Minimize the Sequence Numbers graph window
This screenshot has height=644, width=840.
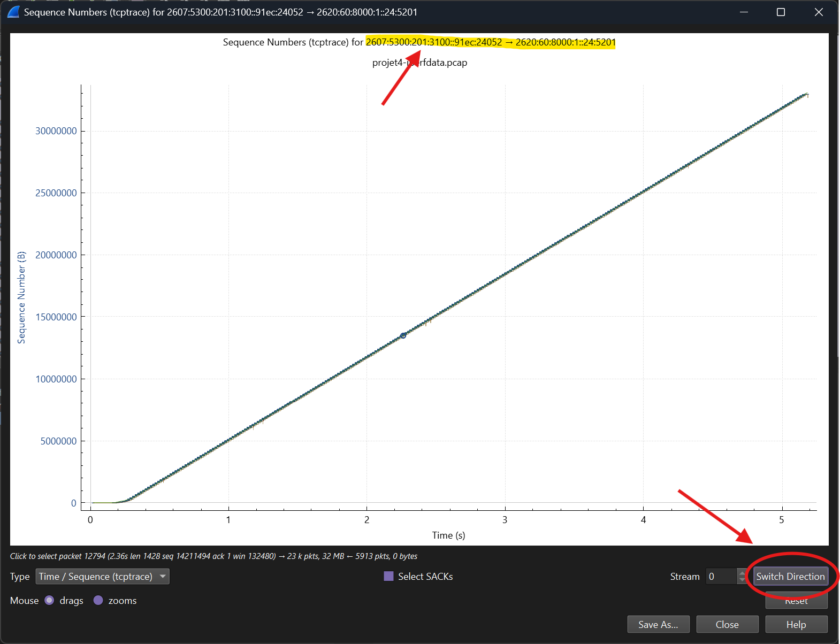pyautogui.click(x=744, y=12)
